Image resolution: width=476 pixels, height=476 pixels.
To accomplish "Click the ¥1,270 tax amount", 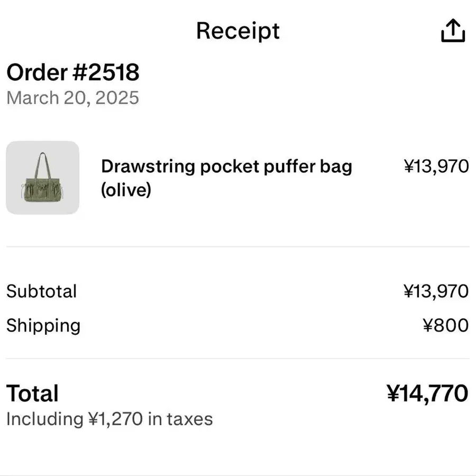I will coord(114,419).
